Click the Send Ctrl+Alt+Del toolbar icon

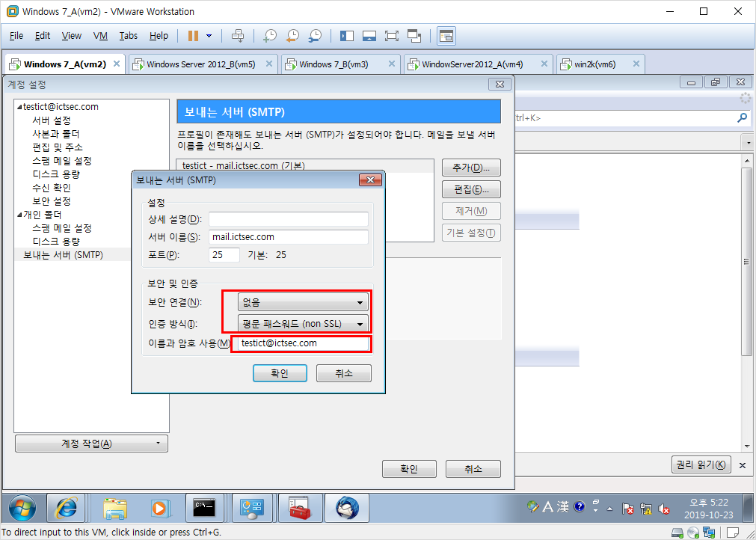pyautogui.click(x=239, y=36)
